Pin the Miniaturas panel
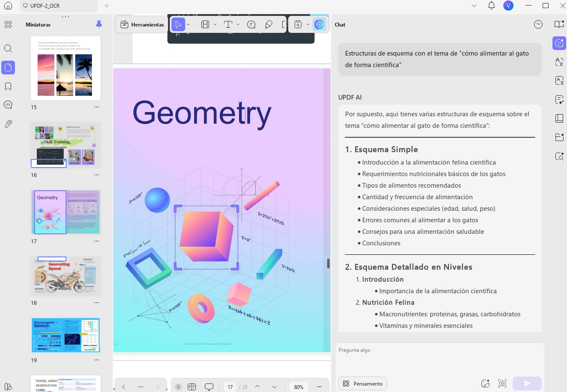The height and width of the screenshot is (392, 567). coord(99,24)
